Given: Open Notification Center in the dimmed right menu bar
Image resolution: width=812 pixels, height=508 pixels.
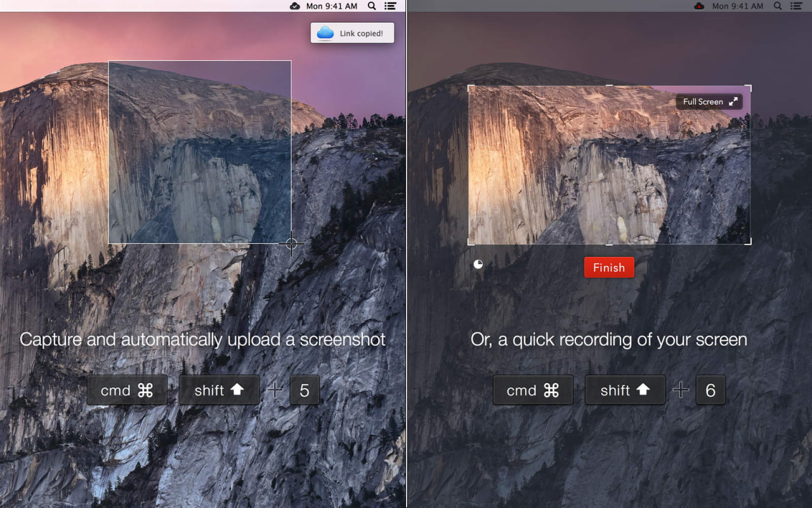Looking at the screenshot, I should coord(797,6).
